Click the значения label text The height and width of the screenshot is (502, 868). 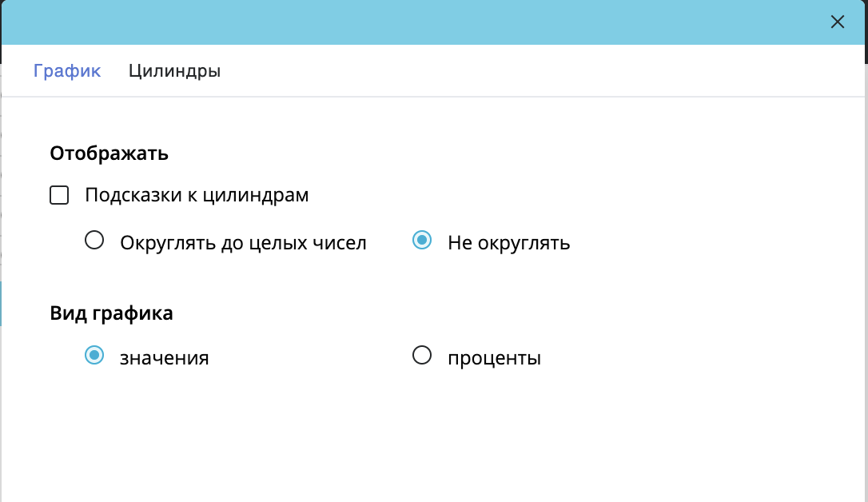[x=165, y=358]
